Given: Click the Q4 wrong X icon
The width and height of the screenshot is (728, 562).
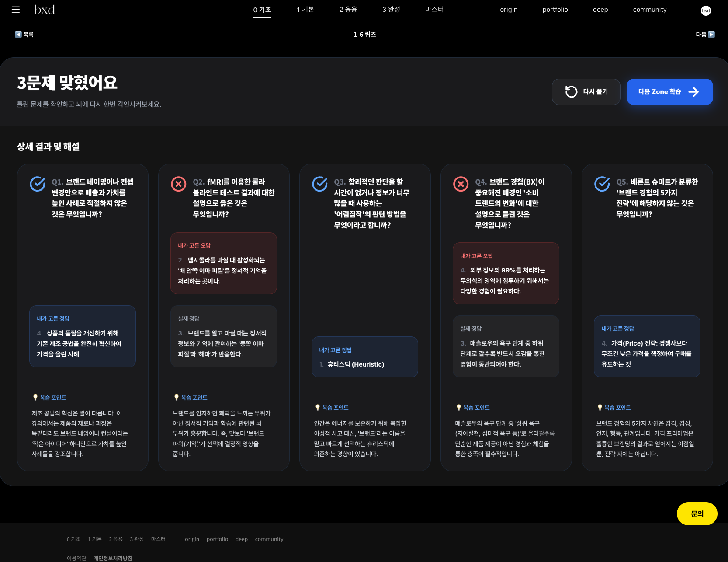Looking at the screenshot, I should pyautogui.click(x=461, y=184).
